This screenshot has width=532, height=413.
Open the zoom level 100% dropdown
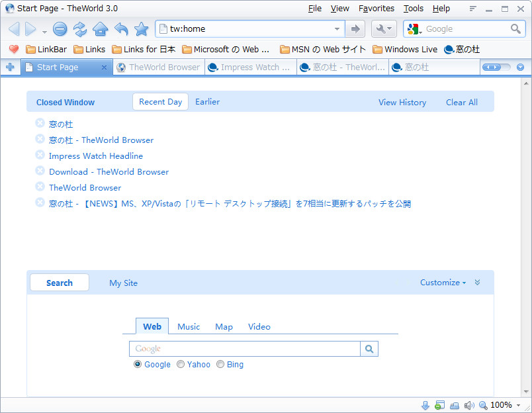tap(518, 405)
